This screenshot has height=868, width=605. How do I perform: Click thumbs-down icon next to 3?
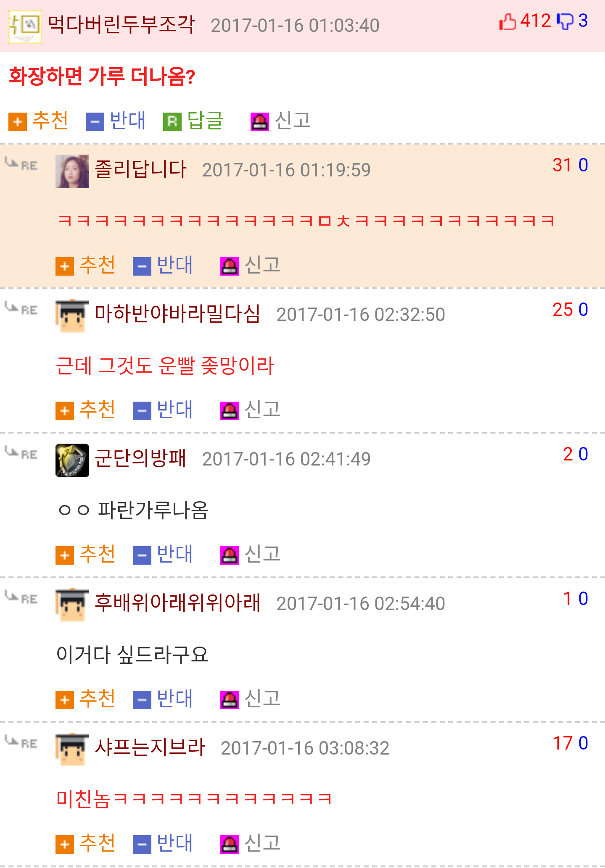[565, 21]
